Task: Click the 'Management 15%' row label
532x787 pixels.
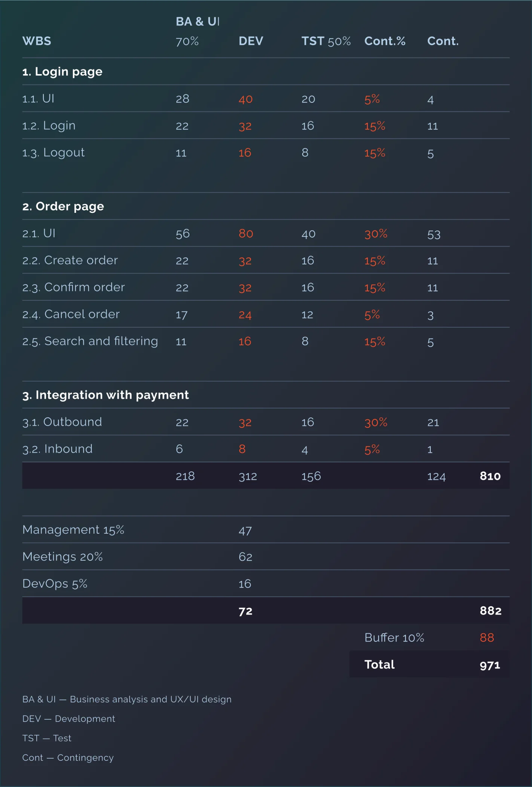Action: click(73, 529)
